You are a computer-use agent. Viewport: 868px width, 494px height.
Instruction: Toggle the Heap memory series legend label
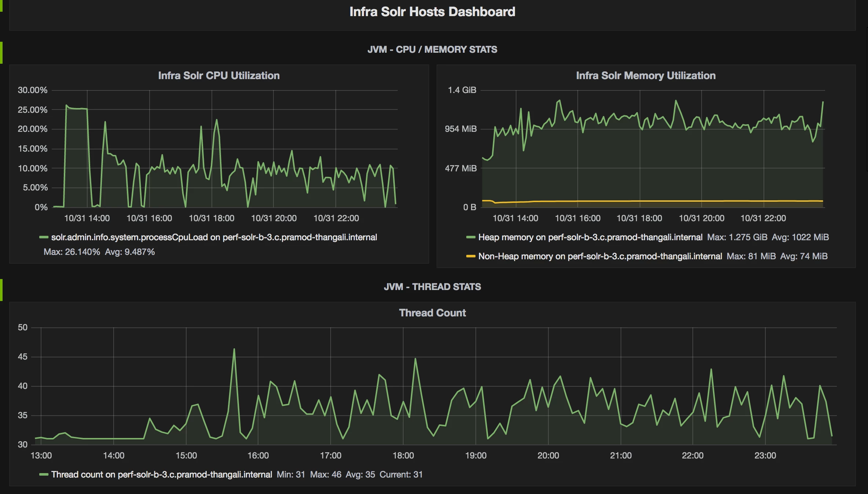(x=590, y=237)
